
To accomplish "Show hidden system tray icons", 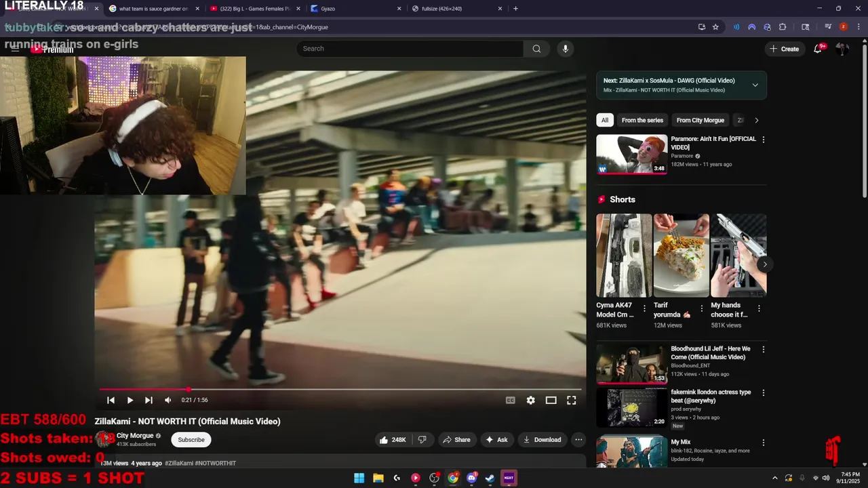I will pyautogui.click(x=775, y=478).
